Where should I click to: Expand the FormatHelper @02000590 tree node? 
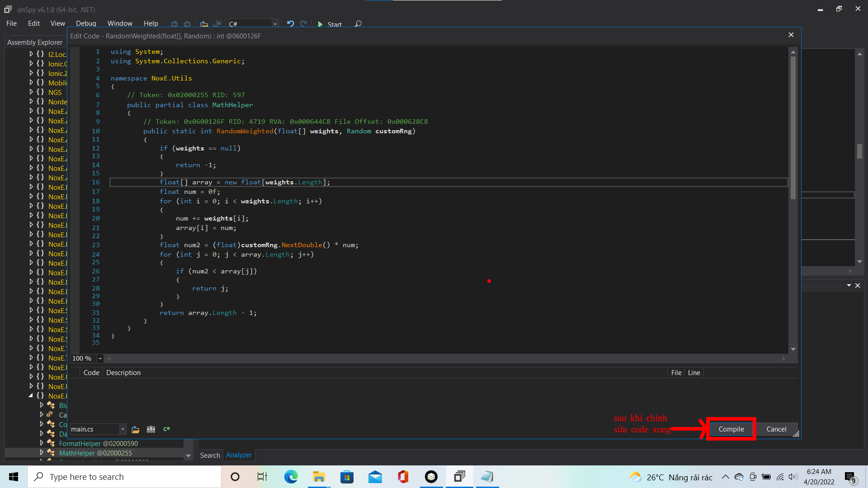(42, 443)
